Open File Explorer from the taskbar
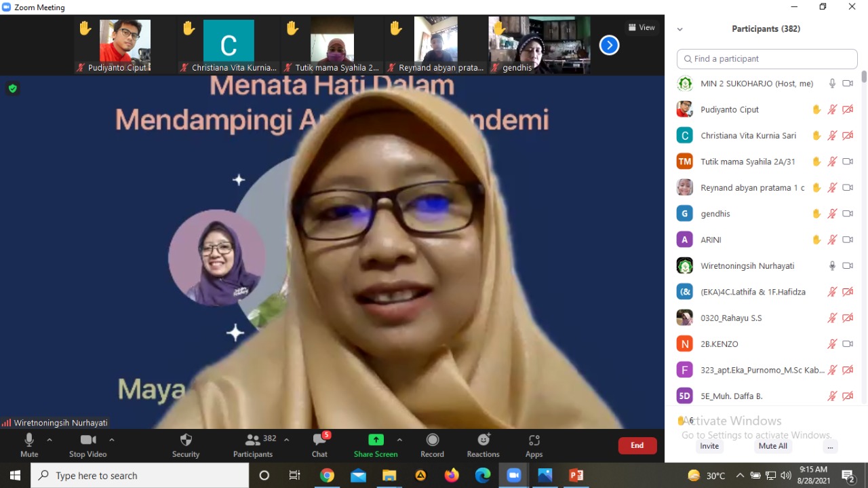The width and height of the screenshot is (868, 488). coord(389,475)
